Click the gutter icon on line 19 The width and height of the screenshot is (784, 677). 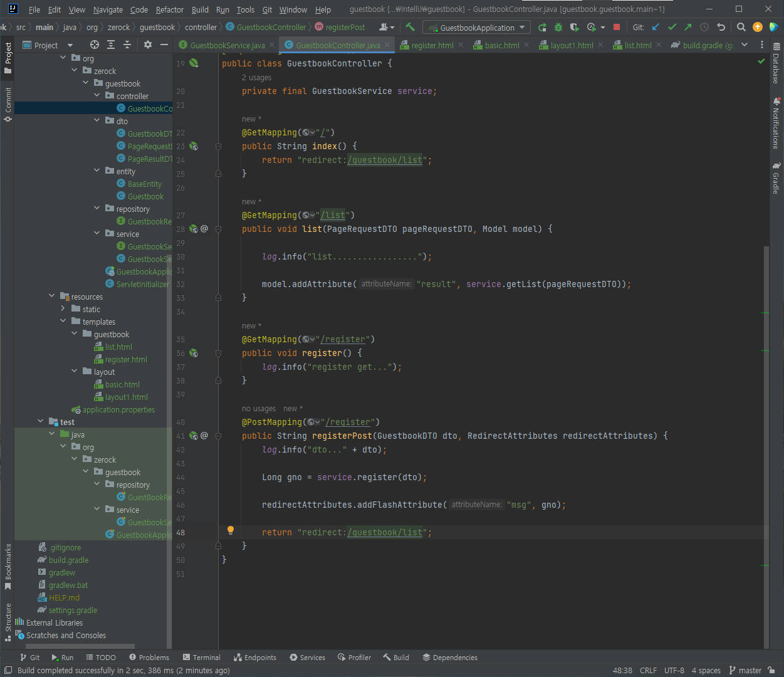[x=194, y=63]
